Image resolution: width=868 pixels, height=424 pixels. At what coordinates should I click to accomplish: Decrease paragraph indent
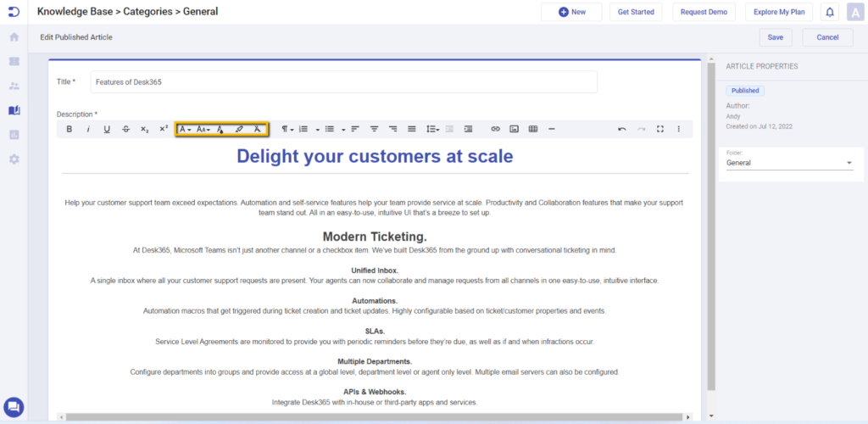point(449,129)
